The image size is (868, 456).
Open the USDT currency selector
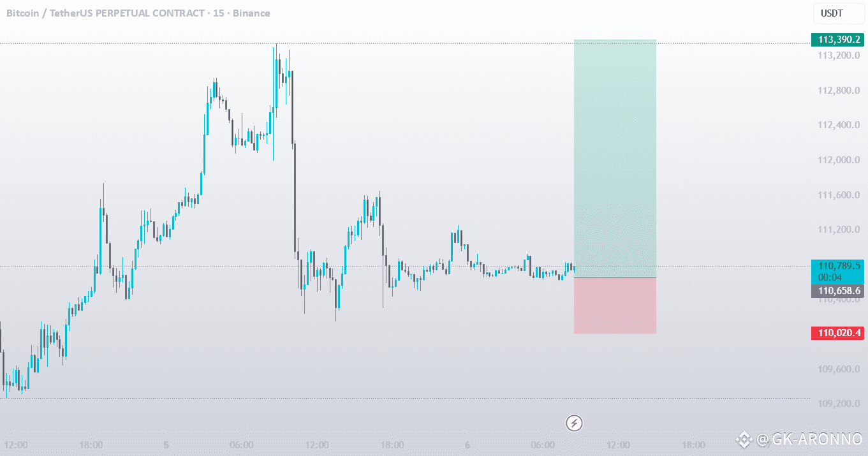(832, 13)
